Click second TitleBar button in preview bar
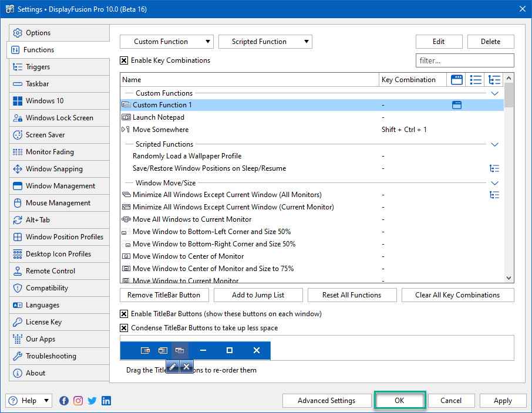 coord(163,350)
